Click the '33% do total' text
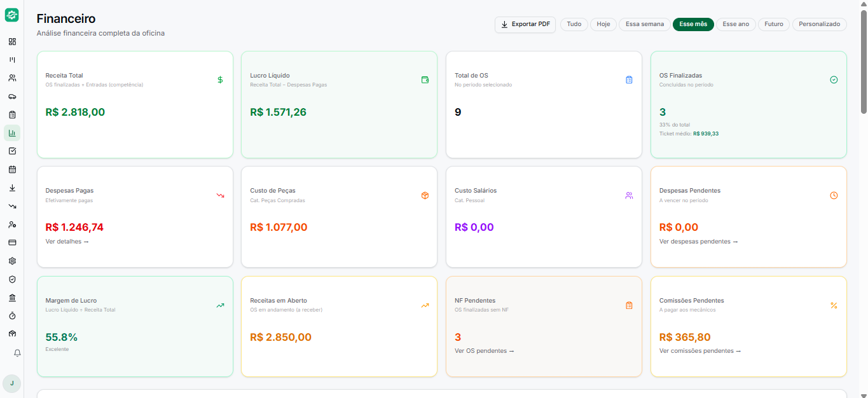Viewport: 868px width, 398px height. [x=675, y=125]
